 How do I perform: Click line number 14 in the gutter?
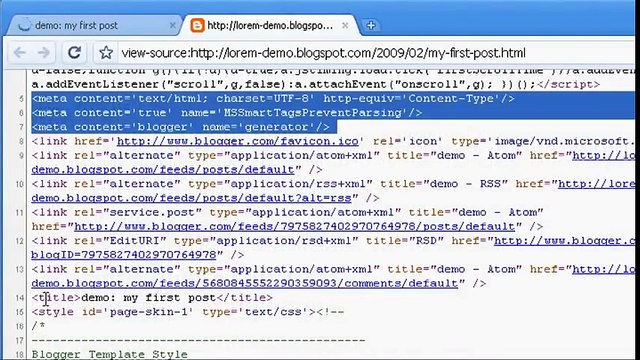point(20,298)
